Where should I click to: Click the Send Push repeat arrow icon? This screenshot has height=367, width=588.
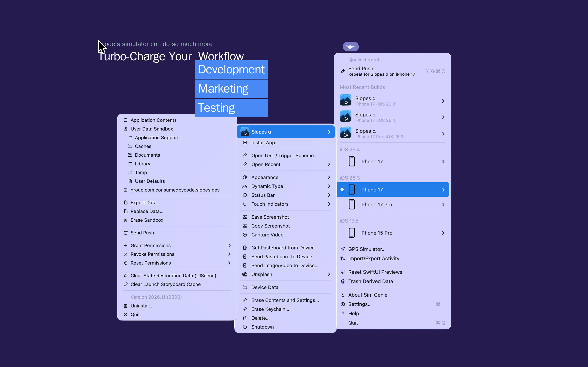point(343,71)
